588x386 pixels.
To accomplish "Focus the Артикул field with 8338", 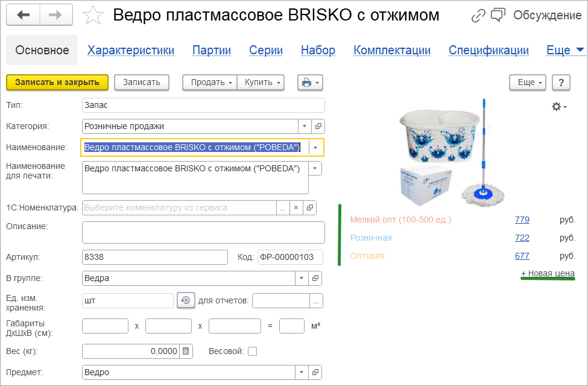I will point(155,258).
